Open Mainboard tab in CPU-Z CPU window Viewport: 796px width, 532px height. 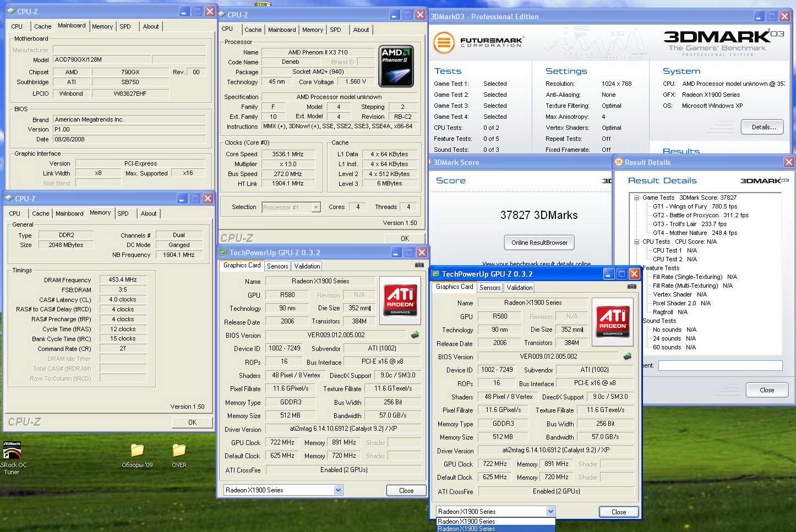[282, 30]
